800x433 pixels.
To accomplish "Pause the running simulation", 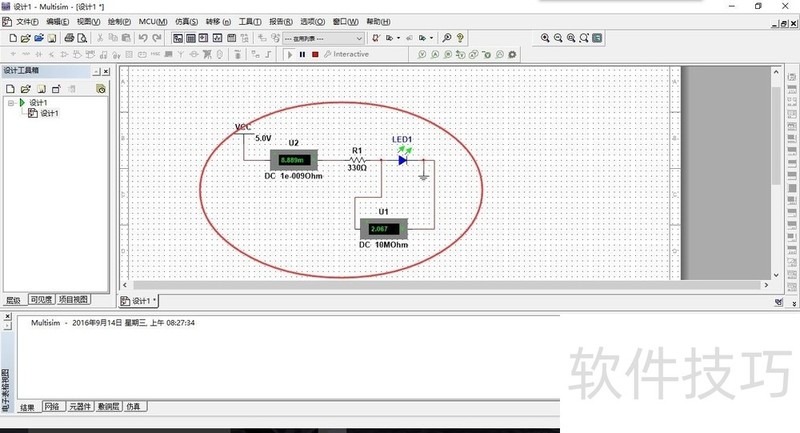I will click(303, 54).
